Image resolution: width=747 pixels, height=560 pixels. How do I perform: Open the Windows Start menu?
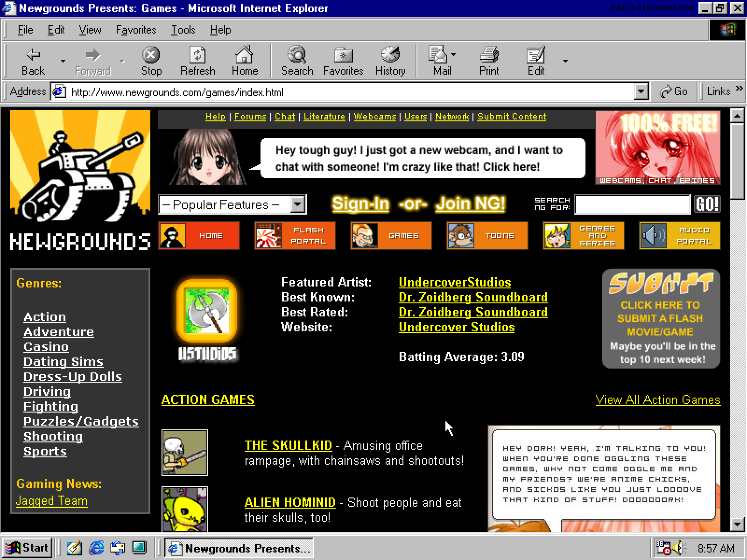tap(28, 548)
